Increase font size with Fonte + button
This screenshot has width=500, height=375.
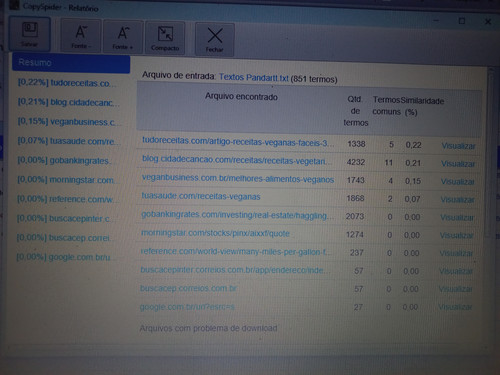(x=123, y=36)
